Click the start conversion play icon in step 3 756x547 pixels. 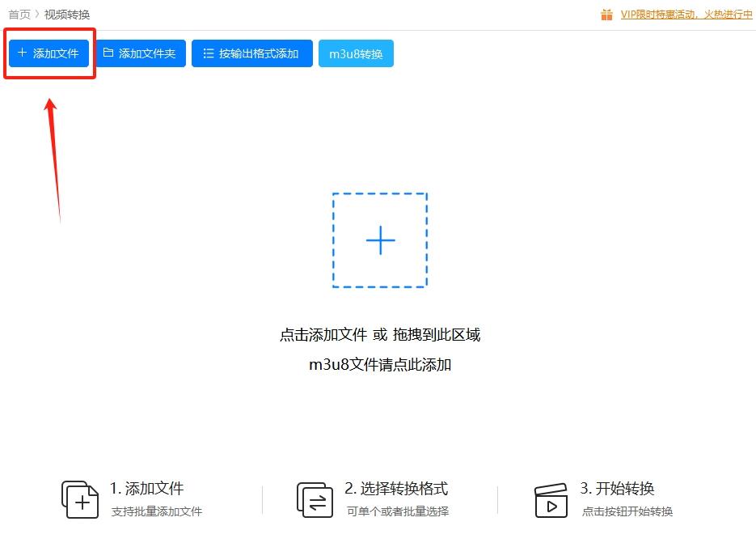(551, 500)
